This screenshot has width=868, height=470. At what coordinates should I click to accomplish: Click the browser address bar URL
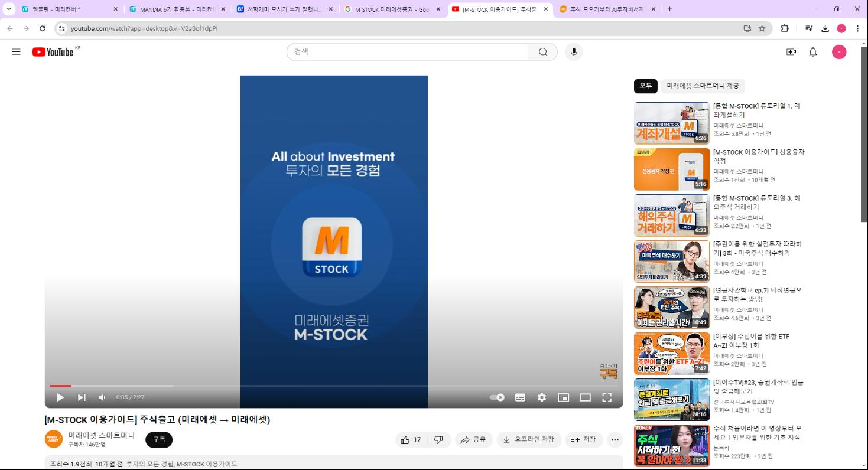tap(144, 28)
